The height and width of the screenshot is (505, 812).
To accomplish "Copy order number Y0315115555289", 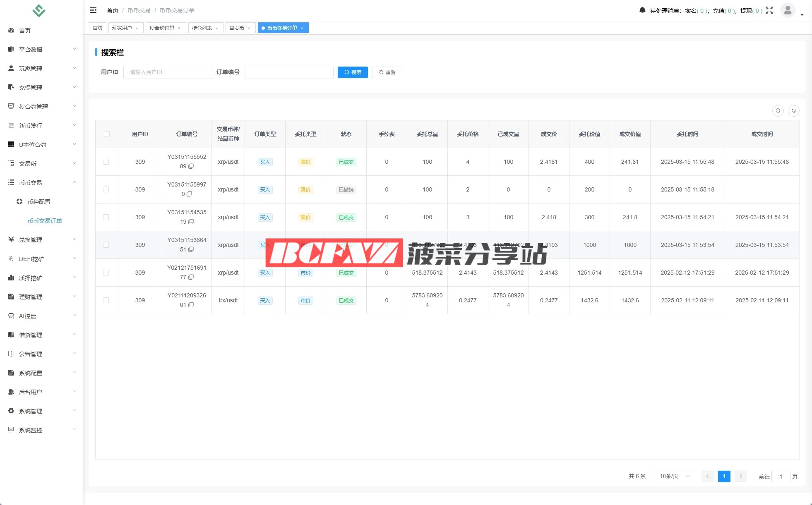I will 191,166.
